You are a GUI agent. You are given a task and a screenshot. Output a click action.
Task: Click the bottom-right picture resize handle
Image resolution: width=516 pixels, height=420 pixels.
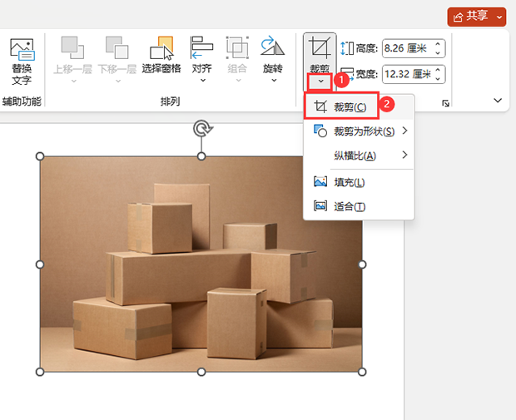[362, 372]
